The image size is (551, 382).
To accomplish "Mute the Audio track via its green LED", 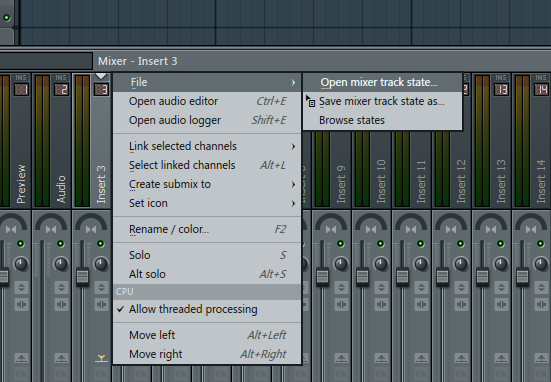I will (61, 244).
